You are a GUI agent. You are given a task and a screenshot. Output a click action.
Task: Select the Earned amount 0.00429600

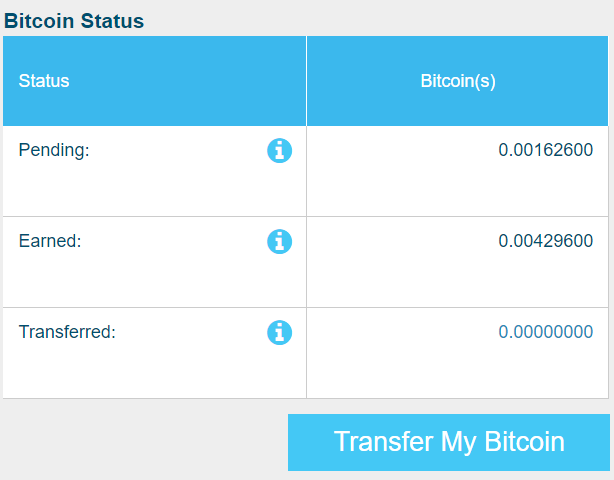tap(545, 240)
